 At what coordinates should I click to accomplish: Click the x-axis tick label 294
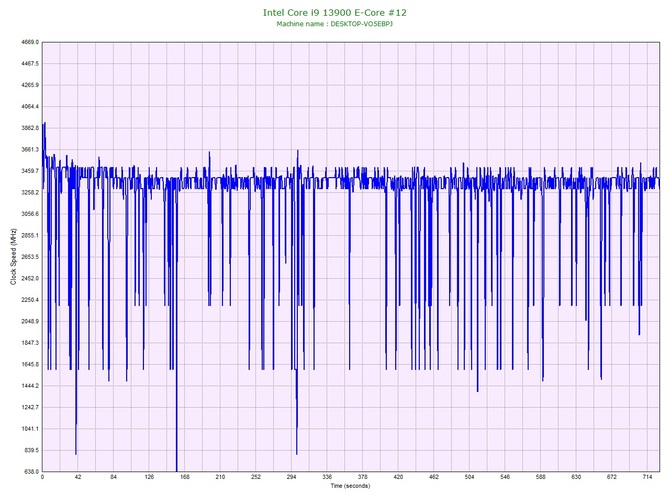[291, 477]
